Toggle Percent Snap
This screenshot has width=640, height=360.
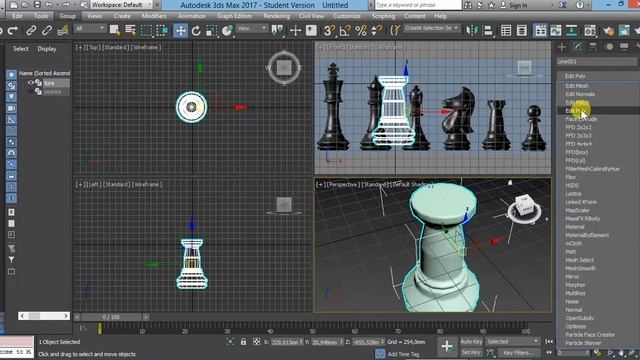[x=361, y=31]
